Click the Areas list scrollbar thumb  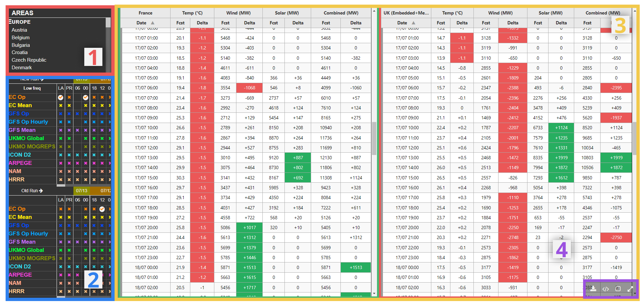pos(108,22)
